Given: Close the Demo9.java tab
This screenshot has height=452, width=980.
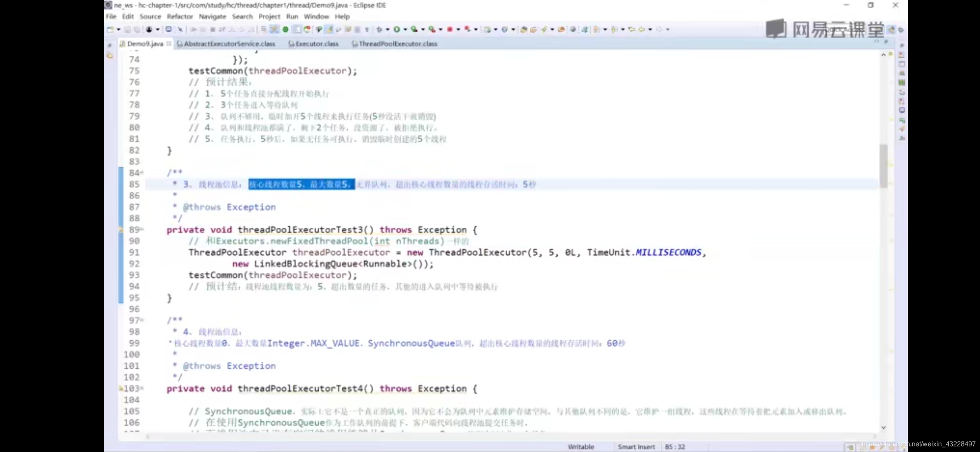Looking at the screenshot, I should pyautogui.click(x=169, y=44).
